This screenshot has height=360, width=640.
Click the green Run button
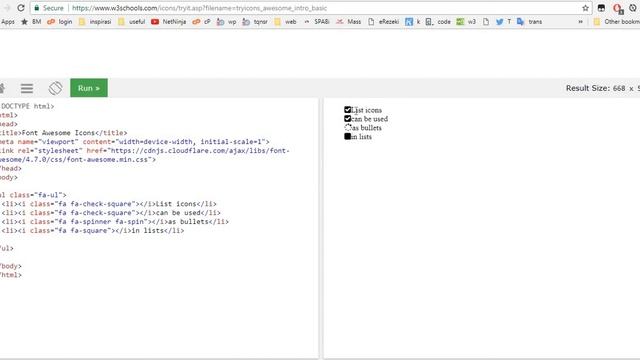coord(89,88)
